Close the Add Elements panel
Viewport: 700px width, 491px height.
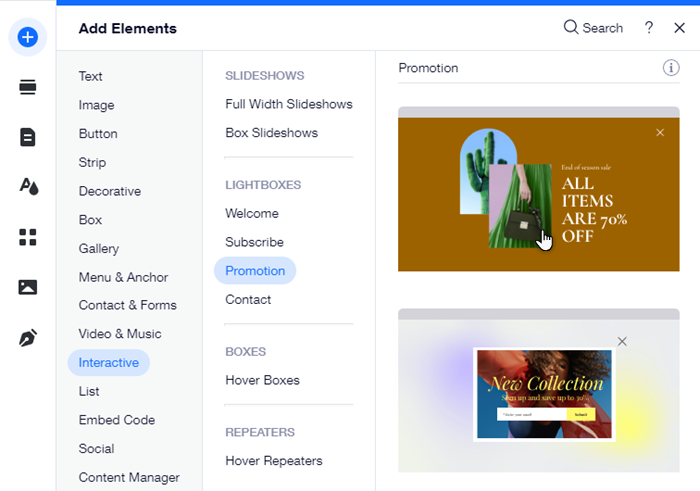[x=679, y=28]
